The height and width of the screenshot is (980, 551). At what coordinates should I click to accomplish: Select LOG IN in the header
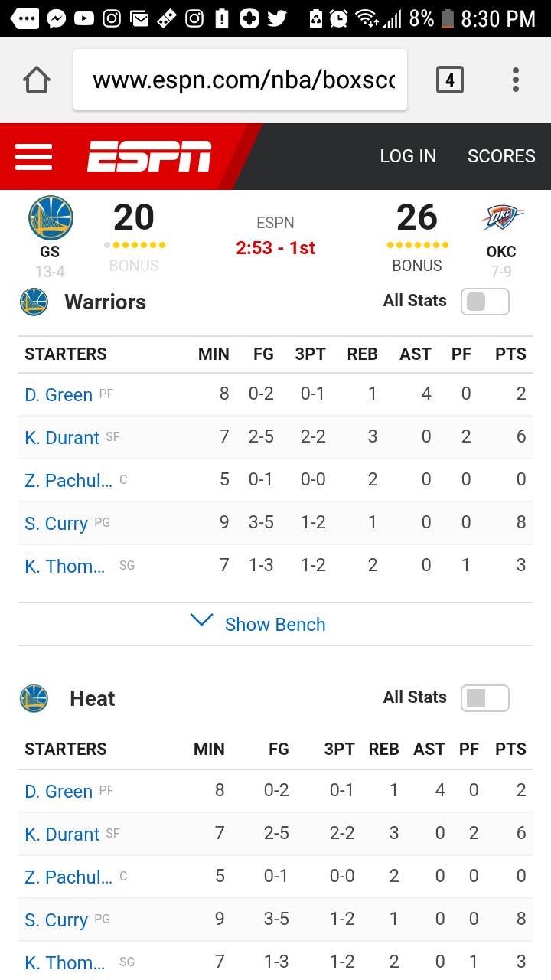[408, 156]
